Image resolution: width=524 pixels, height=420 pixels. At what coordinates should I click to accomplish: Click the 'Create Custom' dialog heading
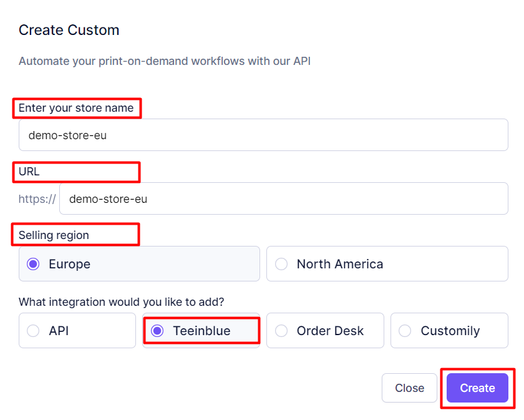[x=69, y=30]
